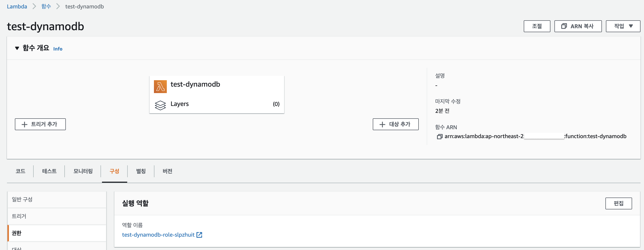This screenshot has height=250, width=644.
Task: Go to Lambda breadcrumb link
Action: click(x=17, y=6)
